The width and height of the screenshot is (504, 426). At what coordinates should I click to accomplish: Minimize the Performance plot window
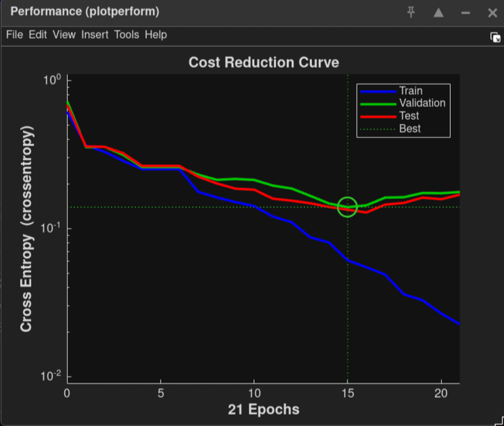(465, 13)
